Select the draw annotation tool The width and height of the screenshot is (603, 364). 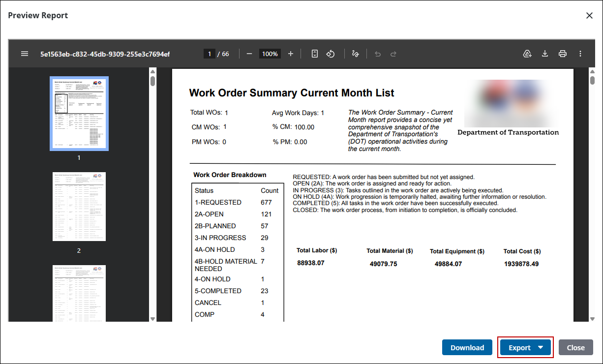tap(355, 54)
